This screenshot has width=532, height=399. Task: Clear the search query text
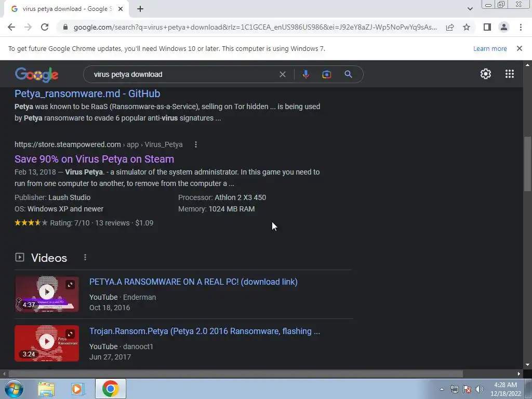(x=282, y=74)
